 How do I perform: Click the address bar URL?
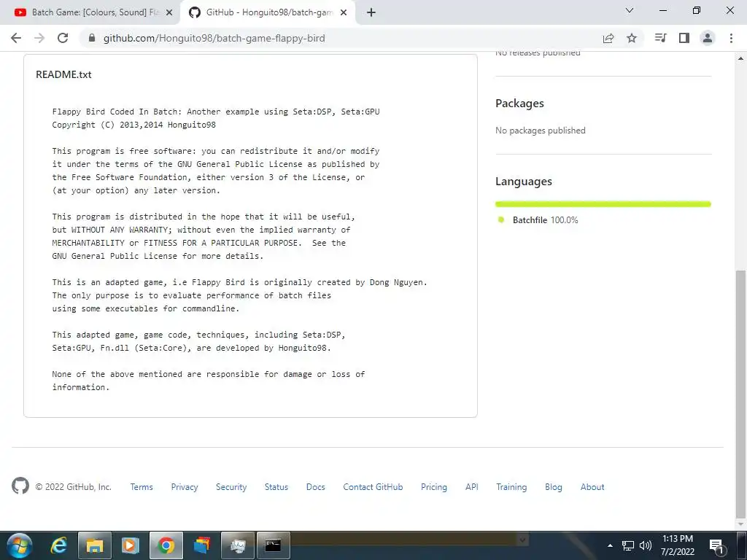pos(214,38)
